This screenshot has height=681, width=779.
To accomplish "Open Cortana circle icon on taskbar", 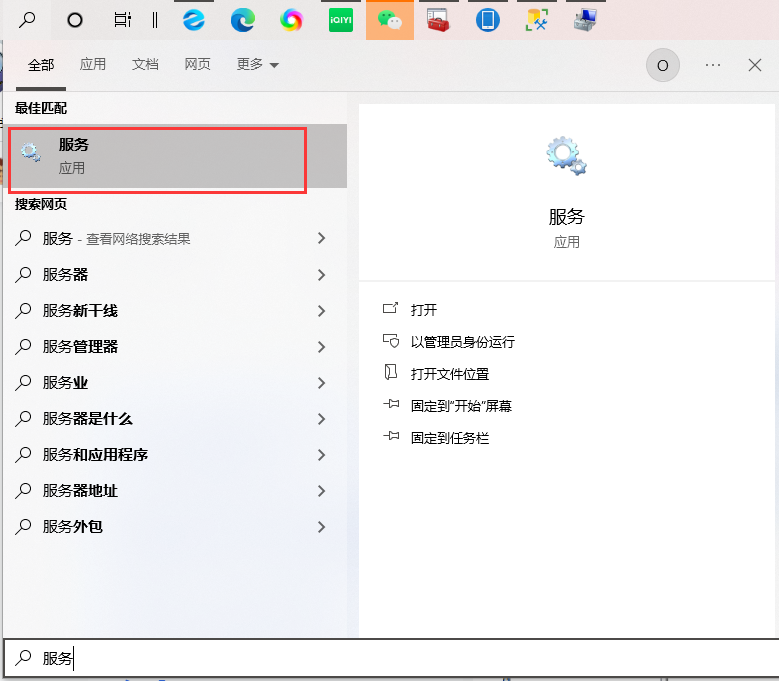I will pyautogui.click(x=75, y=20).
